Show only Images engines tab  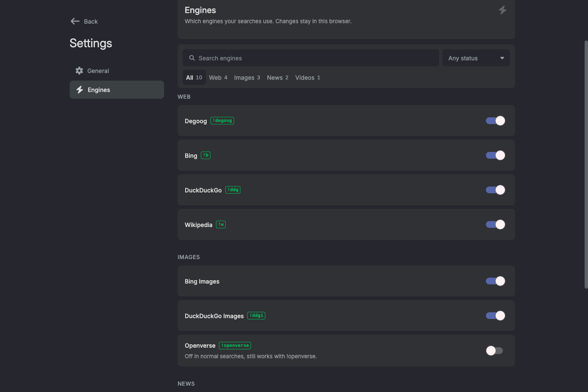tap(247, 77)
